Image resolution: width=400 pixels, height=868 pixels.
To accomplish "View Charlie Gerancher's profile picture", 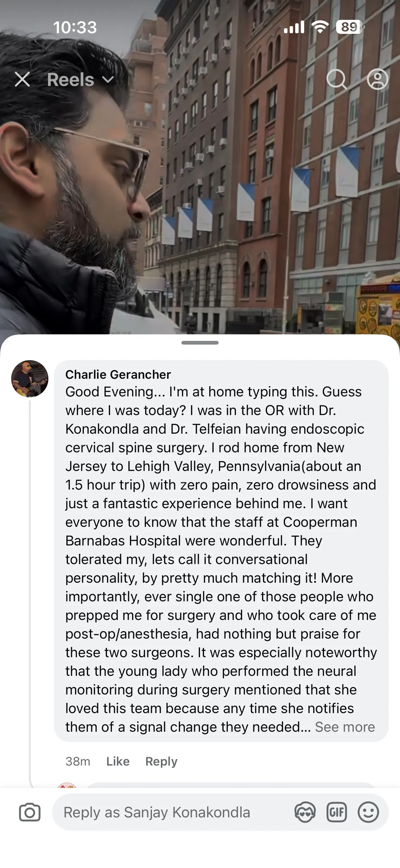I will 30,379.
